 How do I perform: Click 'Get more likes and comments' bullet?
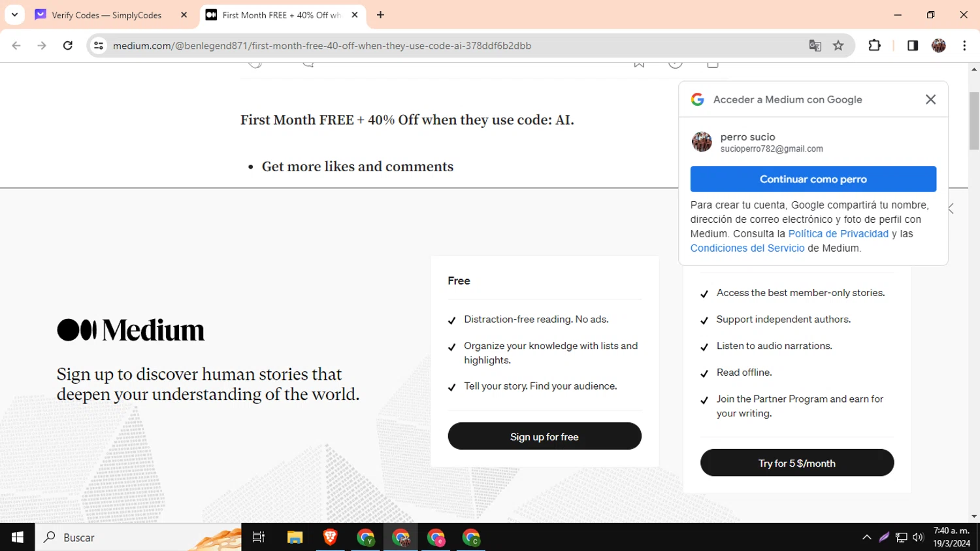(357, 167)
